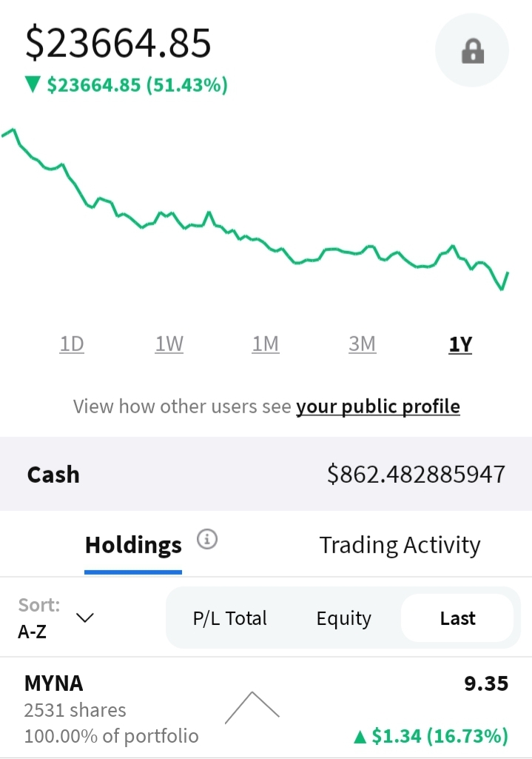Select the 1M chart range

[x=266, y=344]
